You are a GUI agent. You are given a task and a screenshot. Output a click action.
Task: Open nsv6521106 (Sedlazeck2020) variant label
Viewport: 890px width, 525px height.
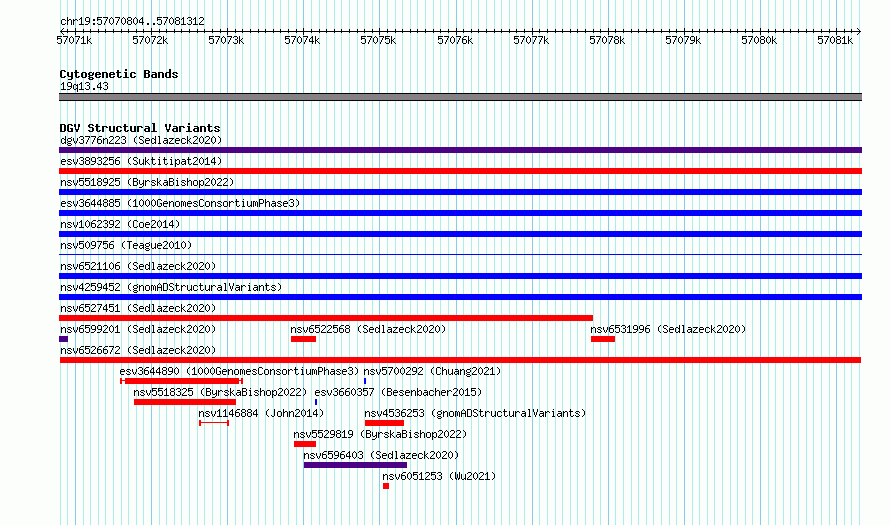[x=138, y=266]
